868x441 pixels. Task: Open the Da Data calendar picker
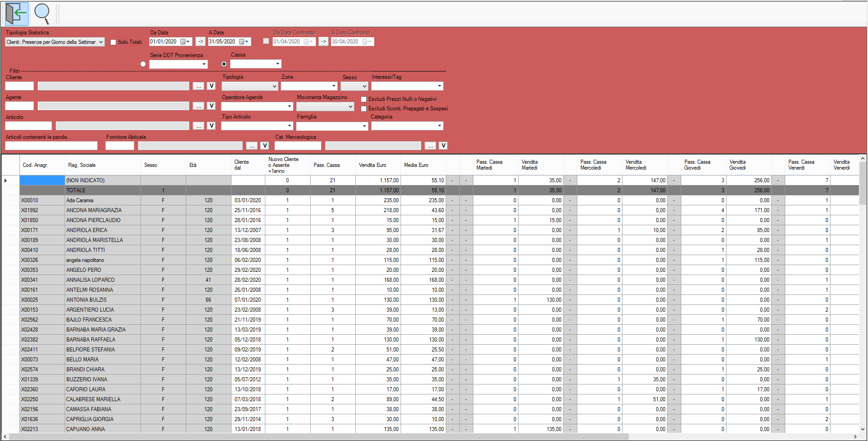pyautogui.click(x=185, y=42)
